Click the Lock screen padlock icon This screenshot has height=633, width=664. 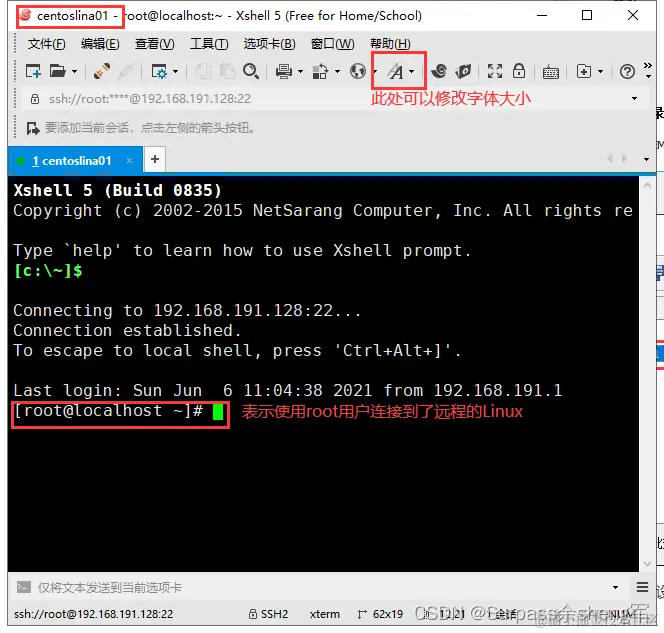coord(519,71)
